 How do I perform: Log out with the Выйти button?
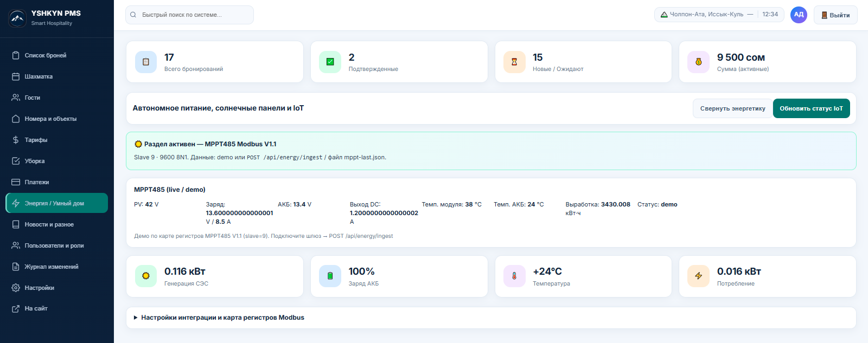(835, 15)
